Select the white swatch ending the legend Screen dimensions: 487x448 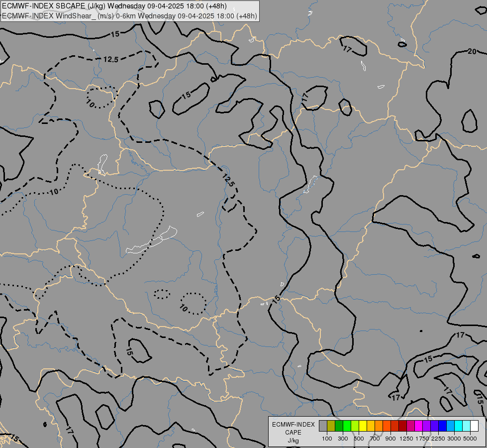(474, 426)
